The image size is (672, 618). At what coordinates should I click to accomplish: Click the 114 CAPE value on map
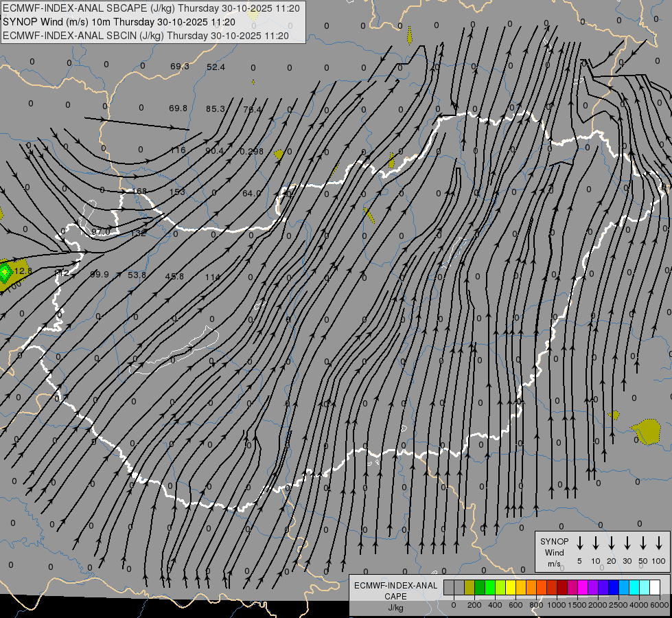click(212, 277)
